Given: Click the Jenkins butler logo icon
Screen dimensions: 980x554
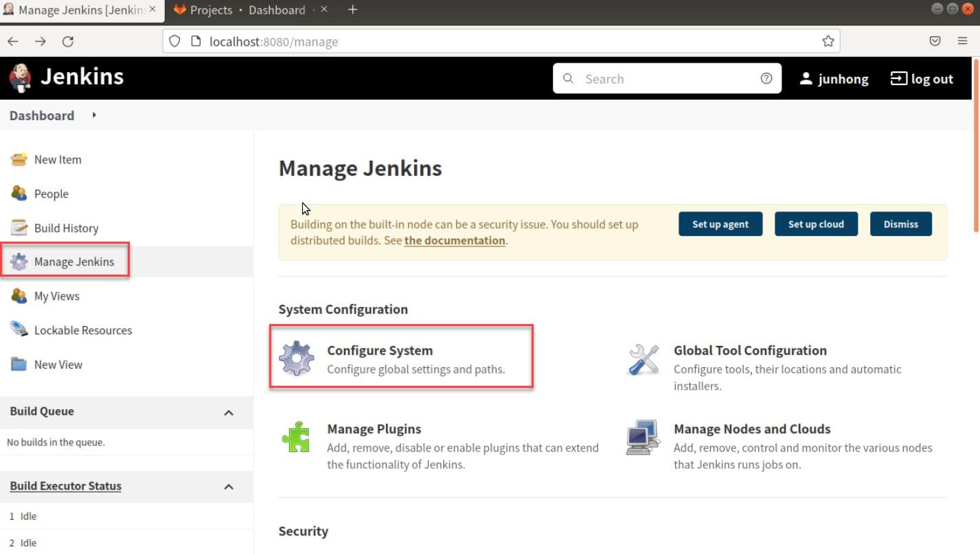Looking at the screenshot, I should [x=21, y=78].
